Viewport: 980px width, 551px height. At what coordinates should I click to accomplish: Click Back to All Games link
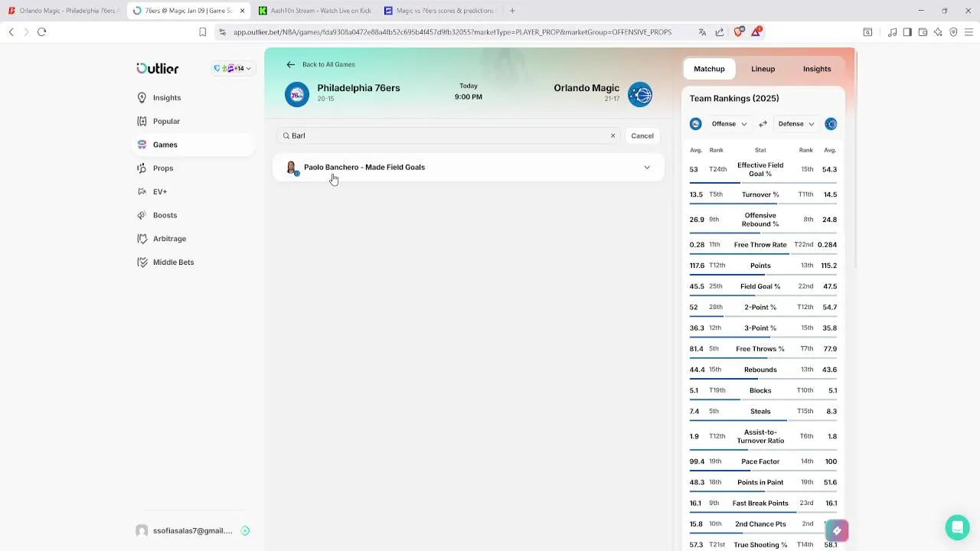click(328, 64)
